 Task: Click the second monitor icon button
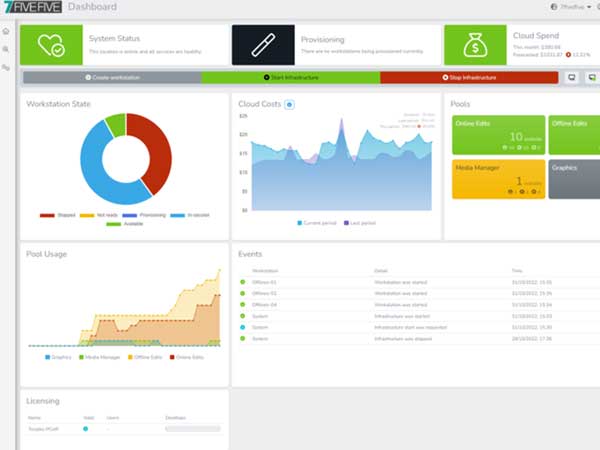click(592, 77)
